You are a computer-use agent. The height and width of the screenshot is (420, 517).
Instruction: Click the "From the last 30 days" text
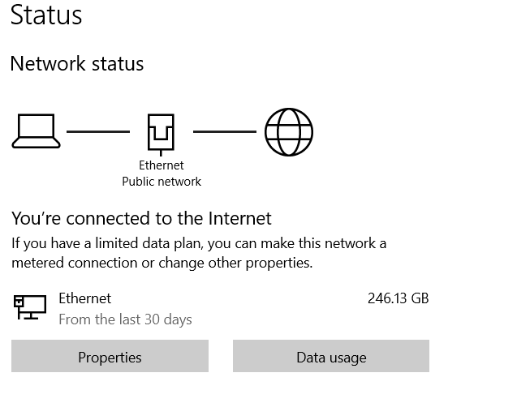tap(125, 319)
